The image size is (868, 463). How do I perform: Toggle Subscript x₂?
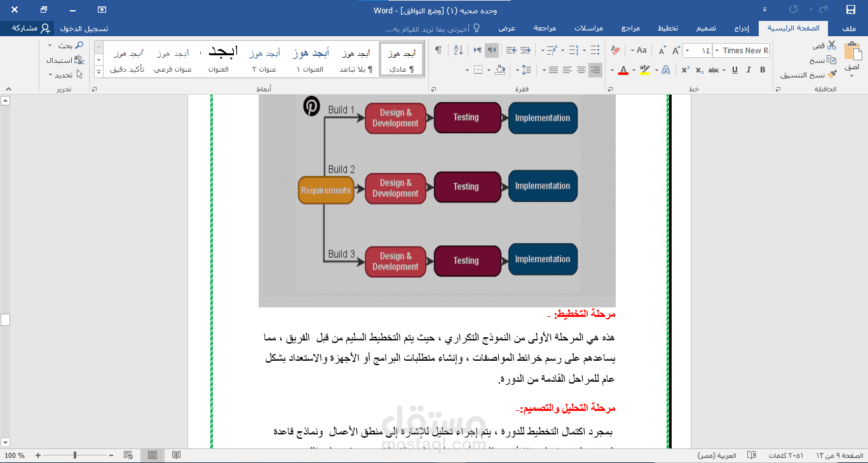point(699,70)
